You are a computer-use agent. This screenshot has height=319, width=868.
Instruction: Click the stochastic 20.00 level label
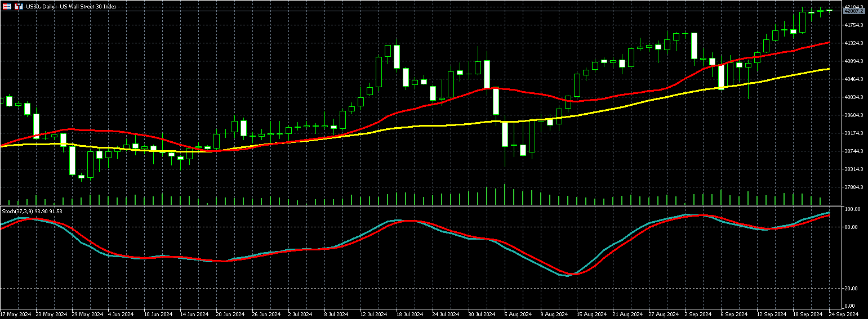(852, 289)
